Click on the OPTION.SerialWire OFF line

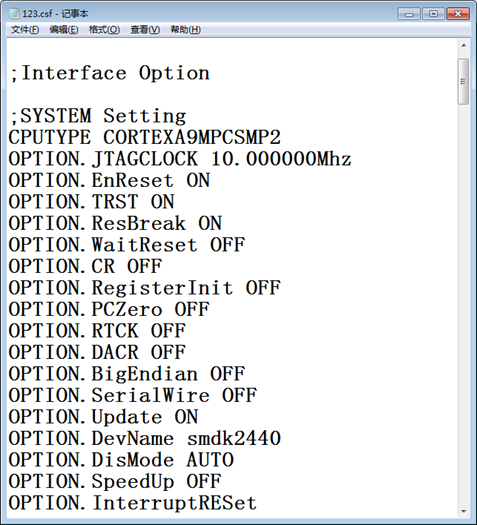[133, 395]
